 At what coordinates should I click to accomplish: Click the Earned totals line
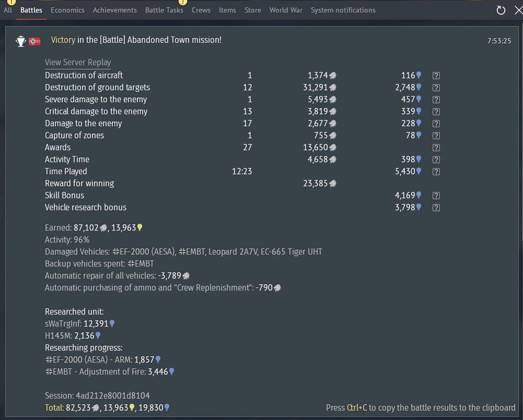tap(94, 227)
